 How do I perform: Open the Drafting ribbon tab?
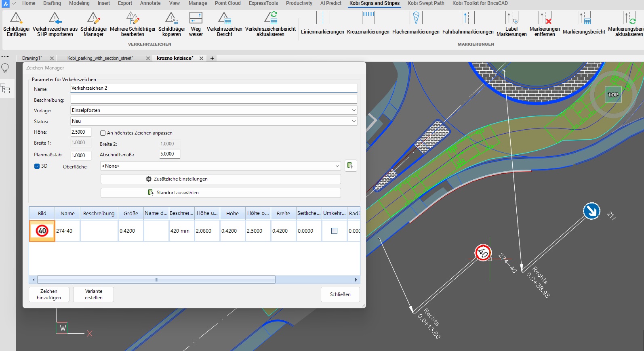pos(52,3)
